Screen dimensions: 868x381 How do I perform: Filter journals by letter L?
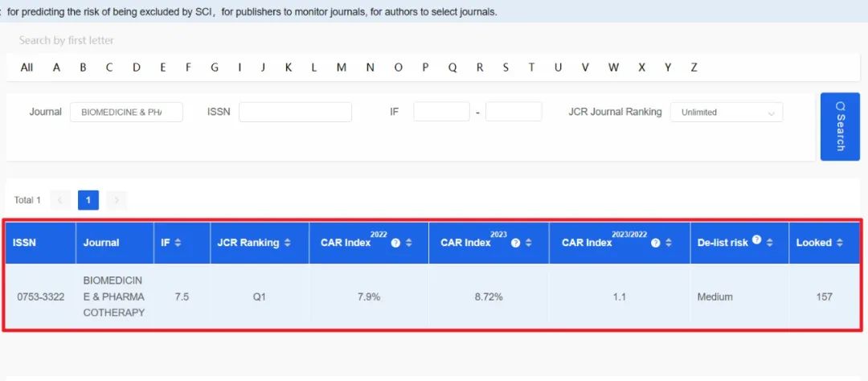(314, 68)
